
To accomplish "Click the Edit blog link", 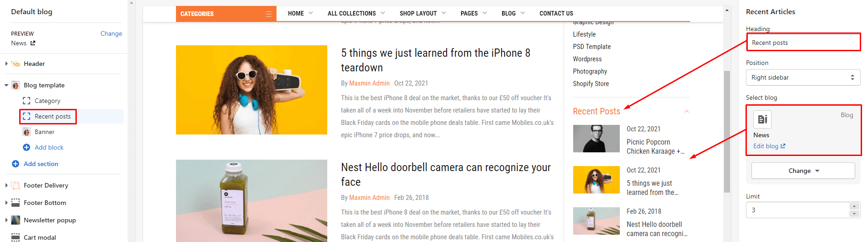I will click(769, 146).
